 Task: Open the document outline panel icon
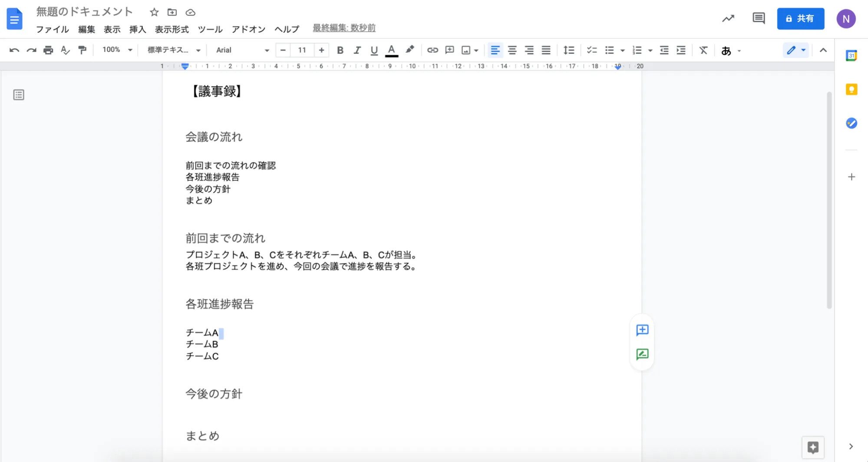point(19,95)
